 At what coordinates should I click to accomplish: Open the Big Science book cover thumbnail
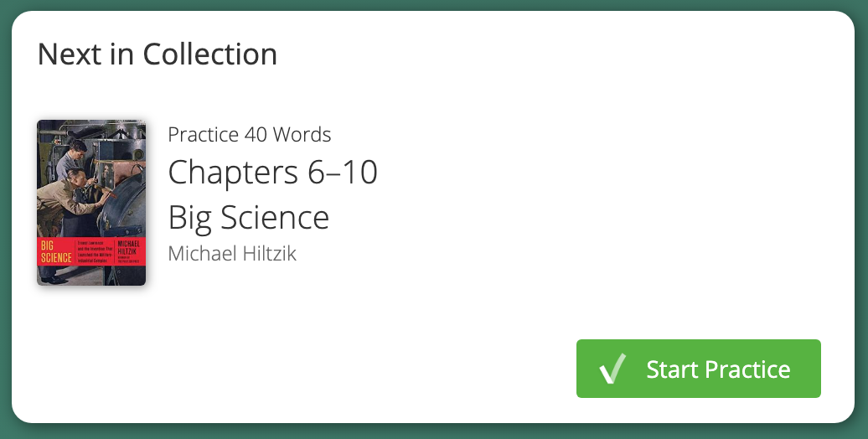click(x=91, y=202)
